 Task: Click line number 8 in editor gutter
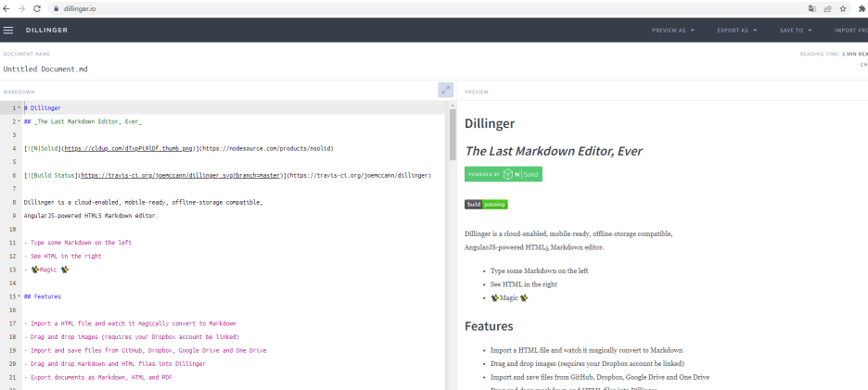(14, 203)
